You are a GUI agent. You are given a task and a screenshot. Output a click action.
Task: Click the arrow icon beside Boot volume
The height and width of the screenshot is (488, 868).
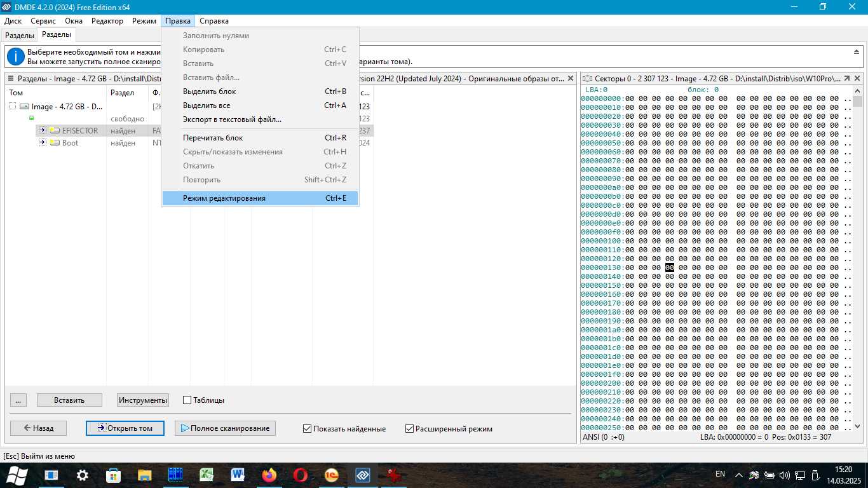[x=43, y=143]
